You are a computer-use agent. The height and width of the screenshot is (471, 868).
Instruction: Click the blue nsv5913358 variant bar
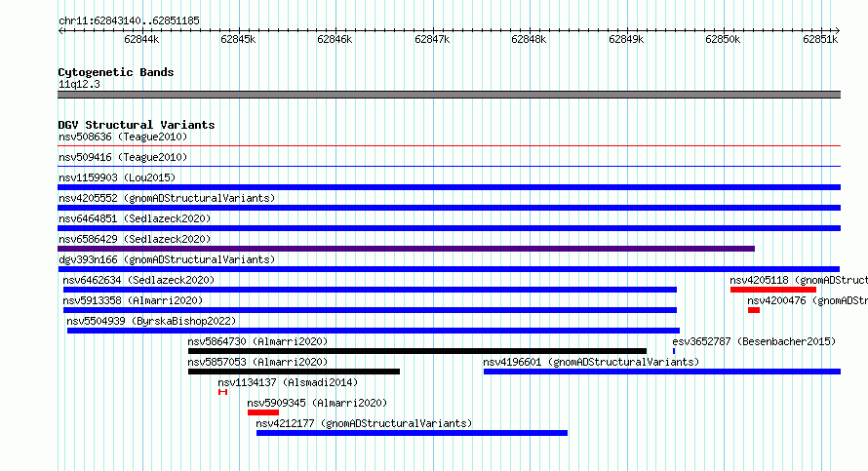370,310
